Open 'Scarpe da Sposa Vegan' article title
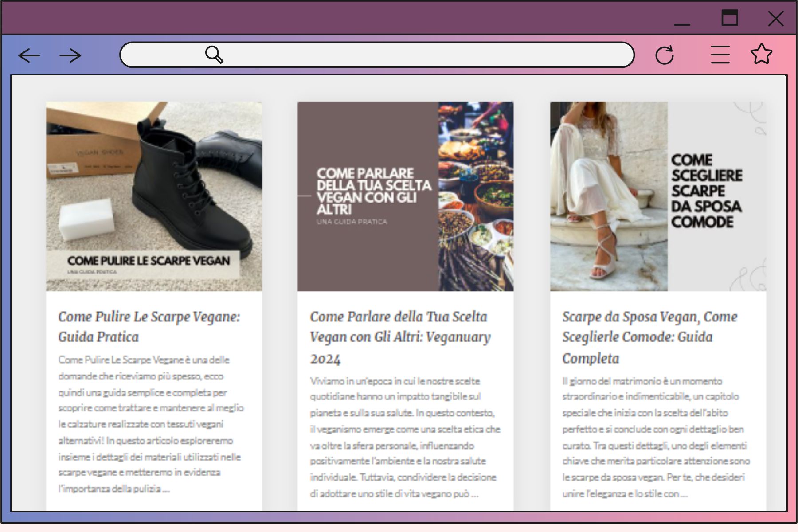The image size is (798, 532). click(649, 337)
